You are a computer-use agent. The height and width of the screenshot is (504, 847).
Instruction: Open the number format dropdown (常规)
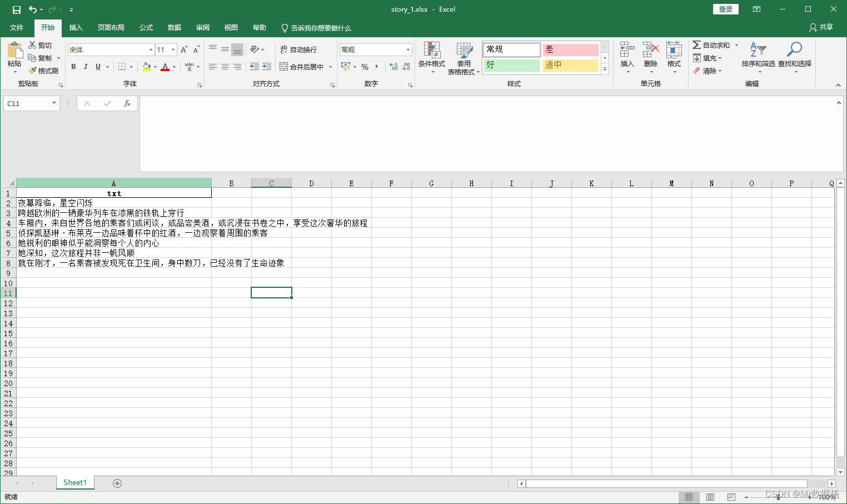coord(408,49)
